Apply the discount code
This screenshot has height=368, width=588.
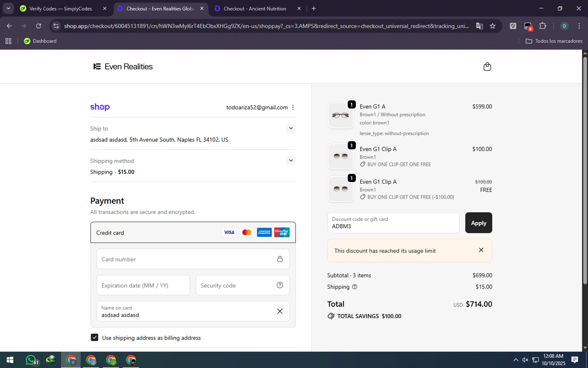[x=479, y=223]
